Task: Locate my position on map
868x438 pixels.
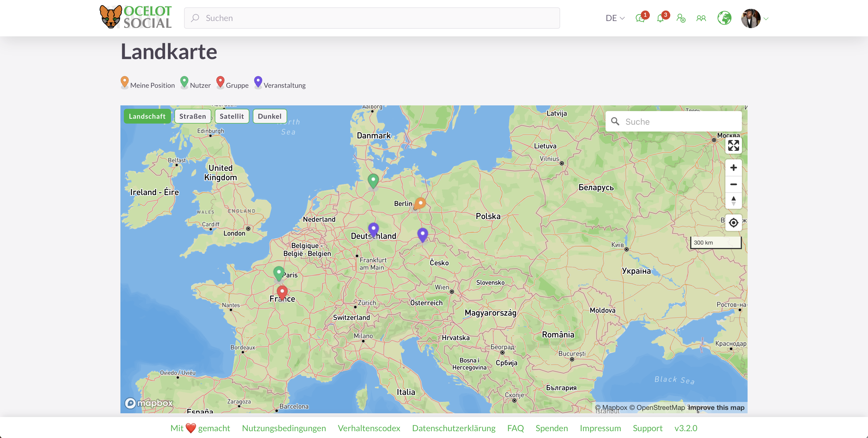Action: point(733,223)
